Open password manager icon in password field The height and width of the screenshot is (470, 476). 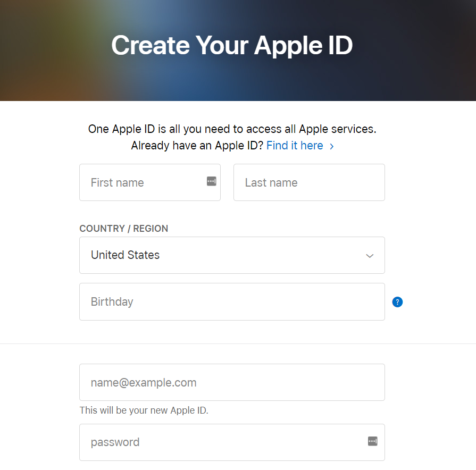pos(372,441)
